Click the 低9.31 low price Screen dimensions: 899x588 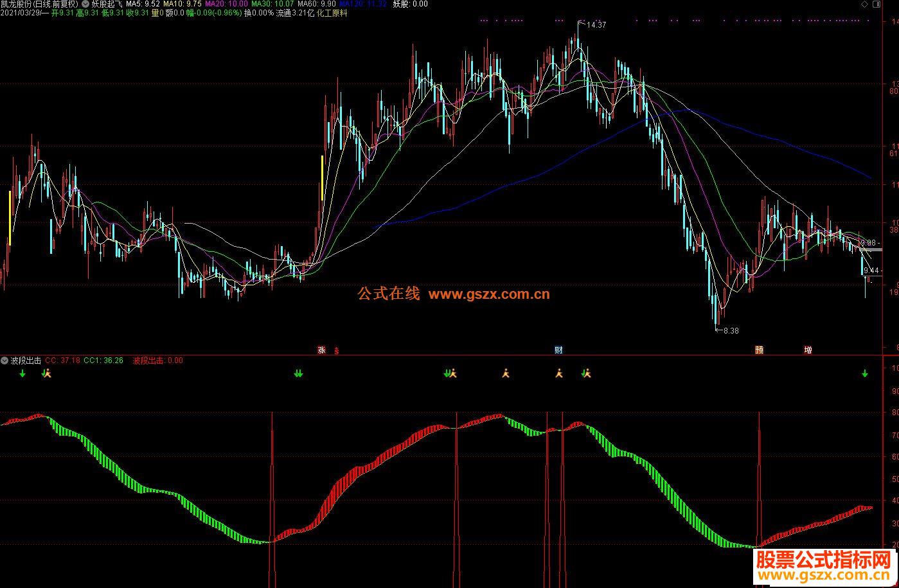(x=112, y=13)
